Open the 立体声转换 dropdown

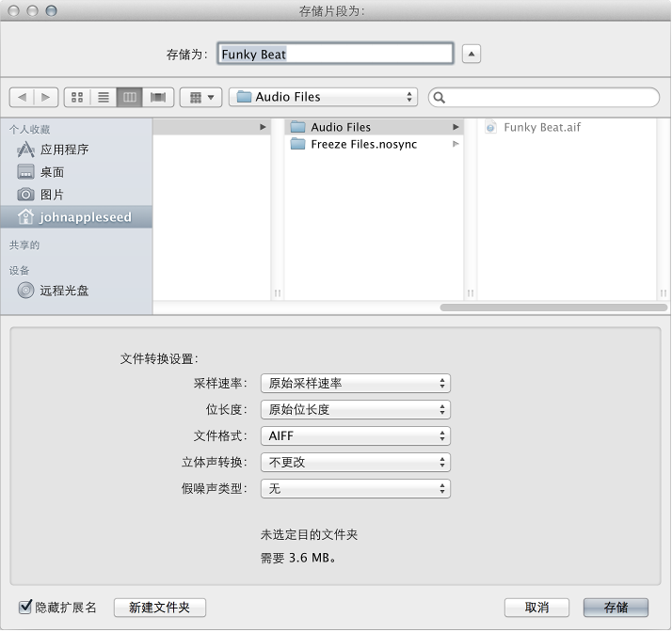click(355, 462)
